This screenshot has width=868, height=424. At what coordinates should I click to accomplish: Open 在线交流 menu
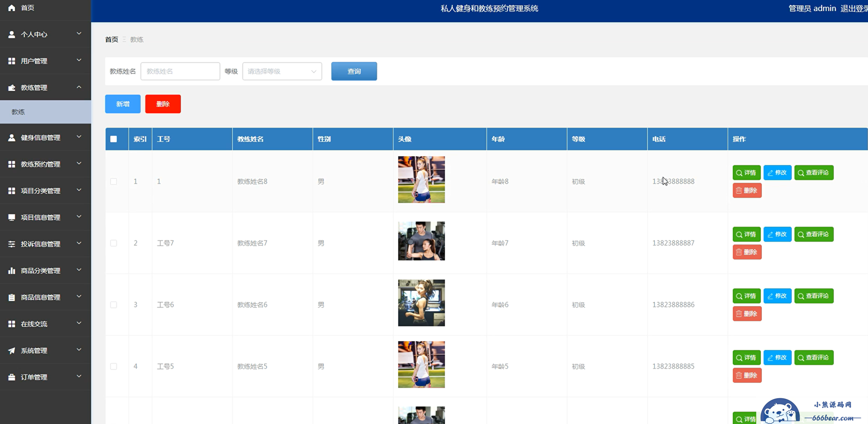click(x=46, y=324)
